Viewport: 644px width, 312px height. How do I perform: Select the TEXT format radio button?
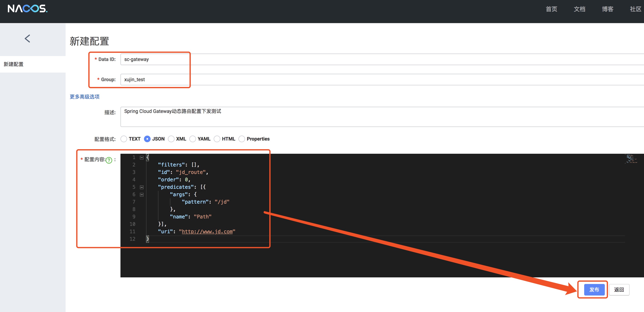(124, 139)
